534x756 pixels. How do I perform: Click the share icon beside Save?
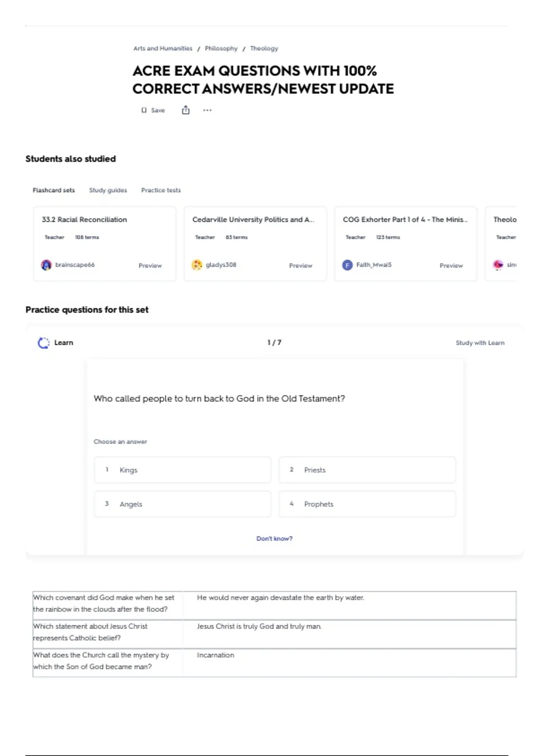[x=186, y=110]
